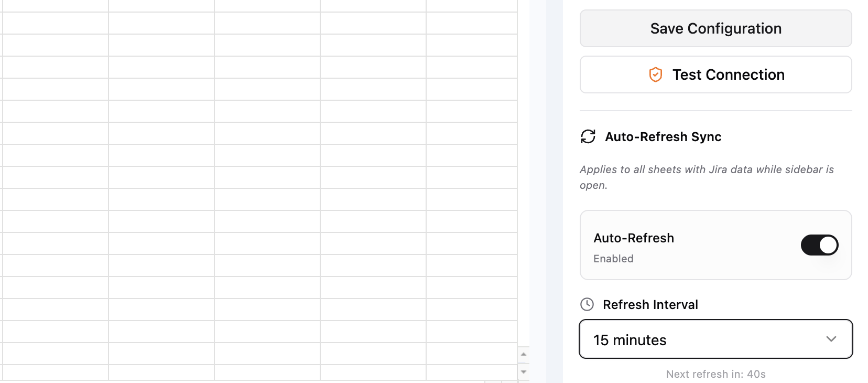868x383 pixels.
Task: Open the Refresh Interval dropdown
Action: (x=715, y=339)
